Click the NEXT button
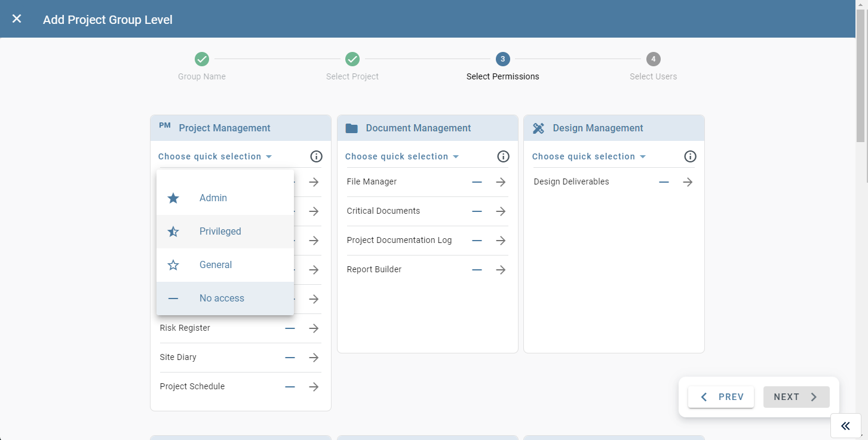Image resolution: width=868 pixels, height=440 pixels. 796,396
